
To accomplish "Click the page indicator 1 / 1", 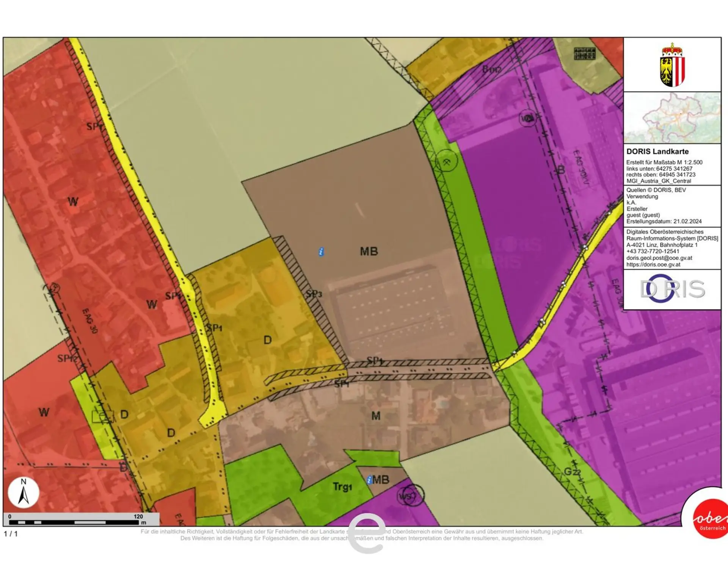I will pyautogui.click(x=11, y=533).
